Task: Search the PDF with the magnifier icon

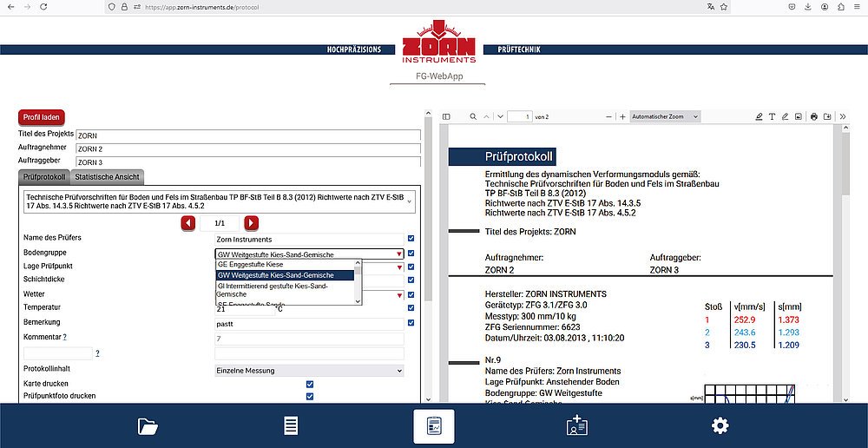Action: pyautogui.click(x=473, y=116)
